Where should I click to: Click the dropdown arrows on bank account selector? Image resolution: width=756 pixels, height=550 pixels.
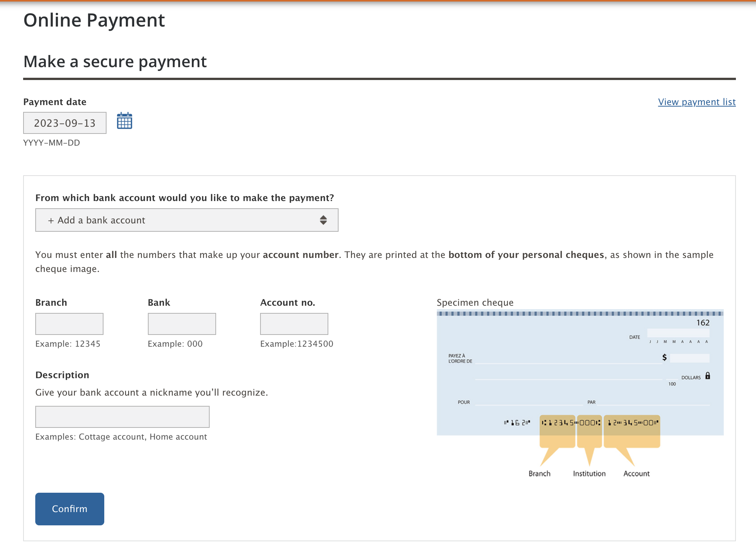[x=323, y=220]
